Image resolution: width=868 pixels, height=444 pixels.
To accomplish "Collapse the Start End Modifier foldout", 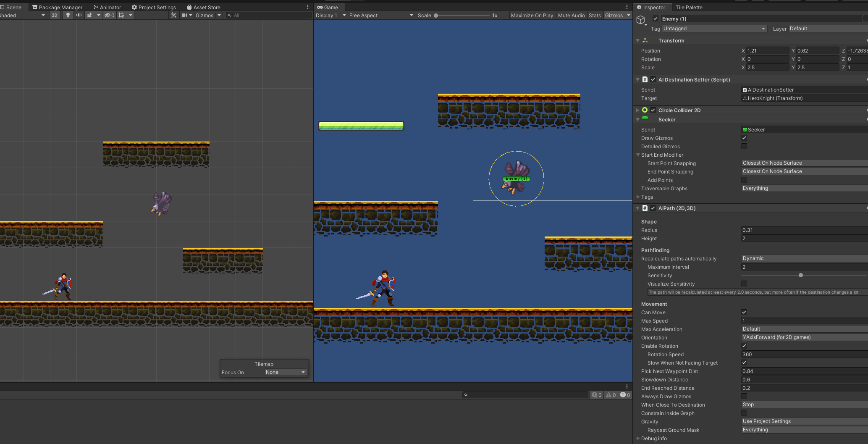I will tap(638, 155).
